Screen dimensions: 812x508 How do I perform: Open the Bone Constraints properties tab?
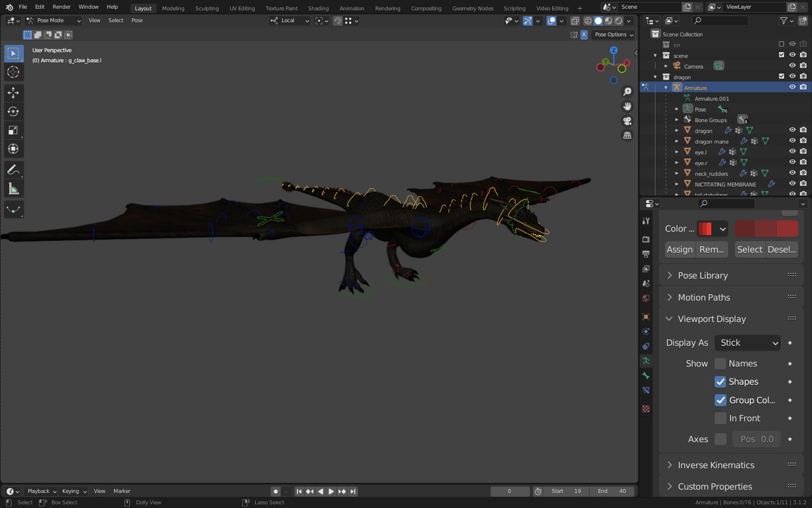pos(646,390)
